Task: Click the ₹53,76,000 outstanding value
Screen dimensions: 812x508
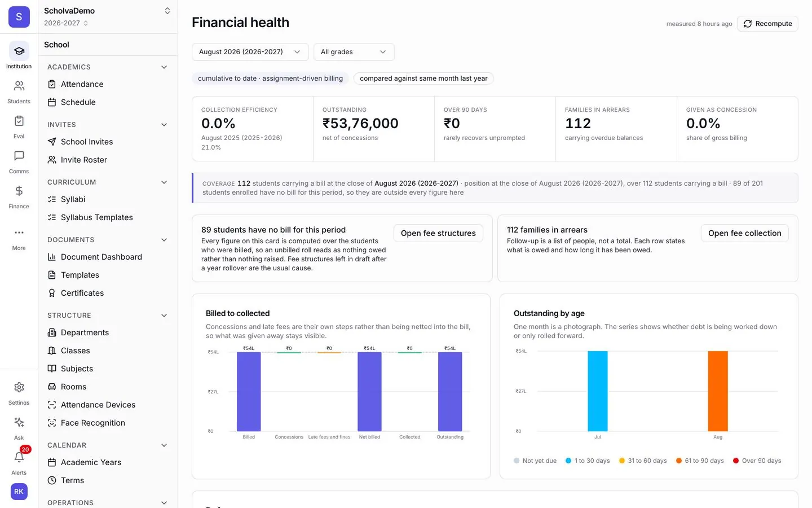Action: click(x=360, y=124)
